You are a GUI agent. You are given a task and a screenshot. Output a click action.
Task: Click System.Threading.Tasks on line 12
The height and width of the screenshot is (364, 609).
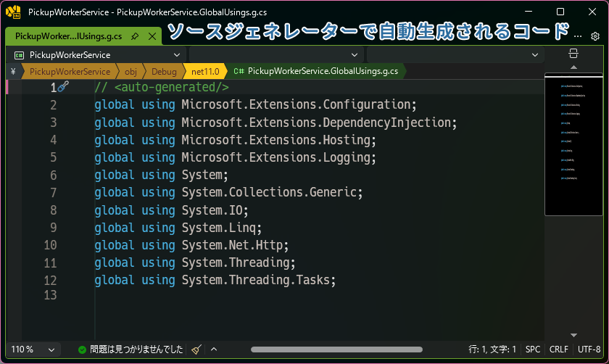tap(256, 280)
